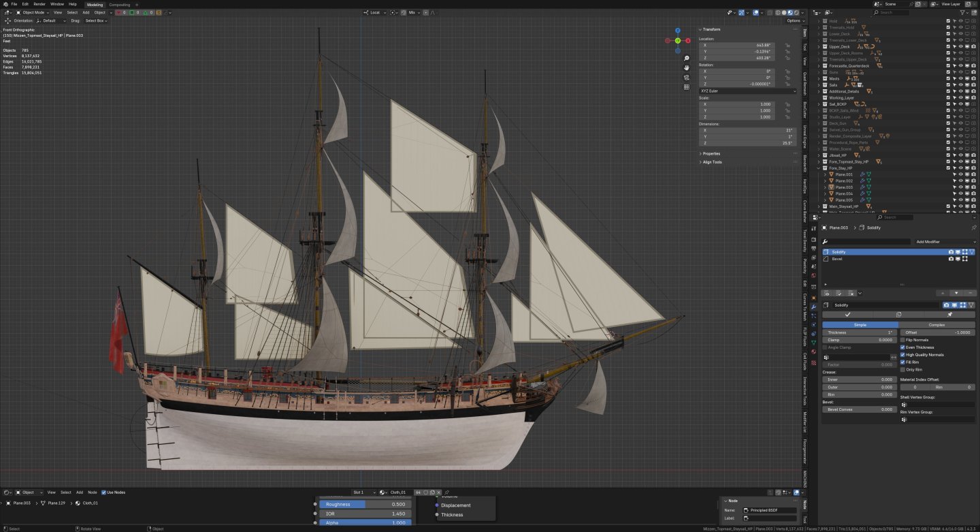
Task: Open the Drag Select Box dropdown
Action: [x=95, y=20]
